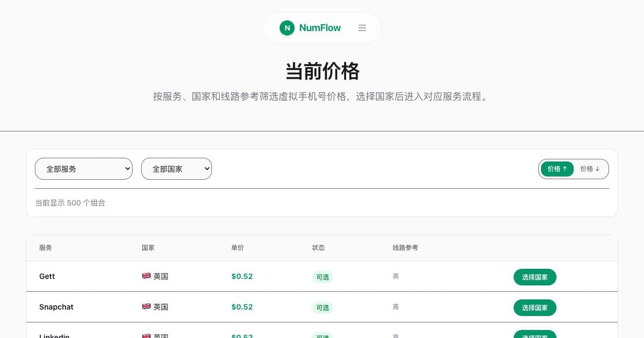644x338 pixels.
Task: Click 可选 status badge in Gett row
Action: click(x=323, y=277)
